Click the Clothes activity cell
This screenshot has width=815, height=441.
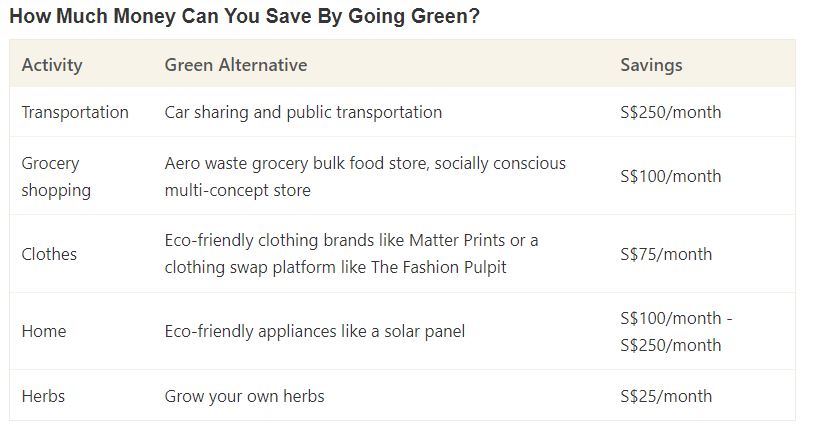[x=49, y=254]
